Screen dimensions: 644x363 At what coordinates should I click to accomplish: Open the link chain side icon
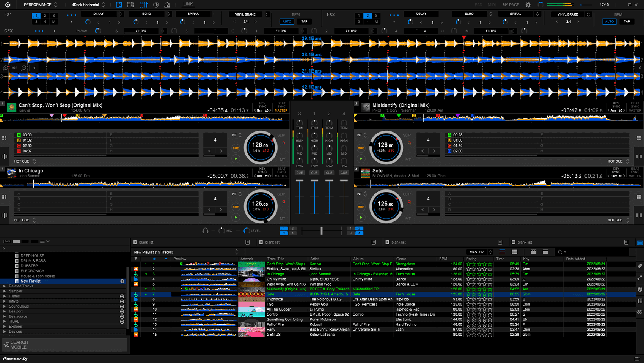pyautogui.click(x=640, y=312)
